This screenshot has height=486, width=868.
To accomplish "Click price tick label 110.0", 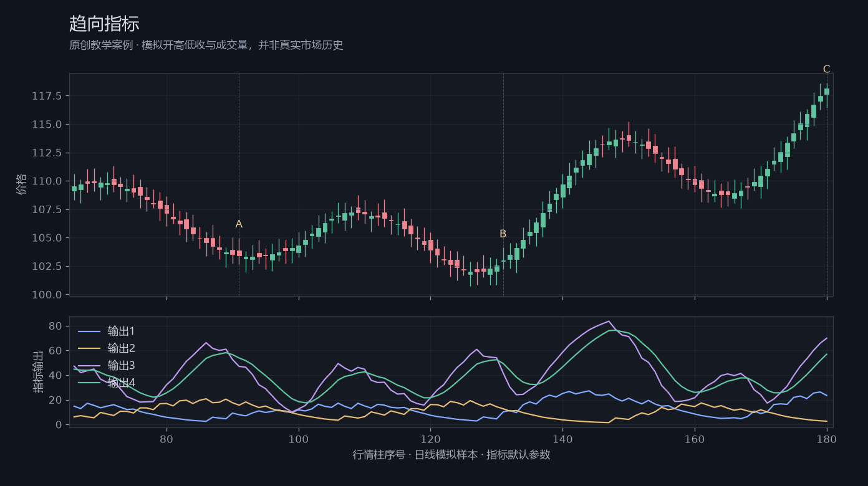I will (47, 181).
